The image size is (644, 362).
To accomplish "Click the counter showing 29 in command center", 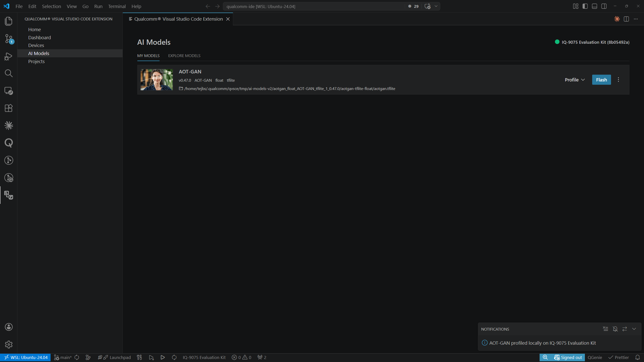I will pyautogui.click(x=413, y=6).
